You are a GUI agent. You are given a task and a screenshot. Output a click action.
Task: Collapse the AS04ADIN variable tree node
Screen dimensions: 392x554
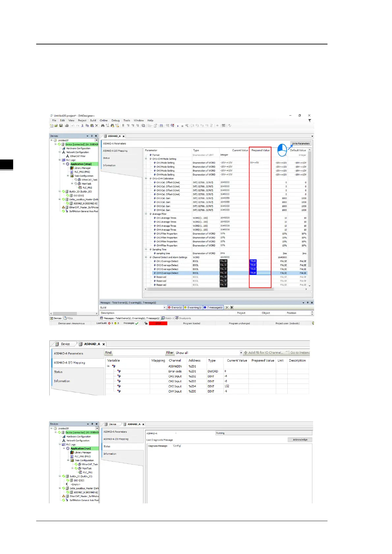click(x=108, y=366)
